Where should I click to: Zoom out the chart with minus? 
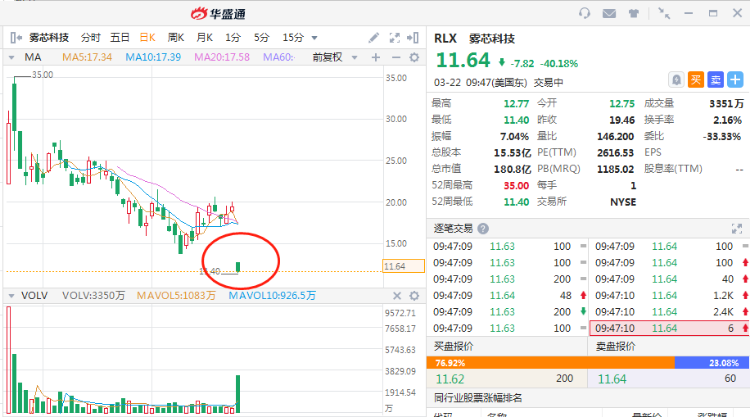click(396, 57)
